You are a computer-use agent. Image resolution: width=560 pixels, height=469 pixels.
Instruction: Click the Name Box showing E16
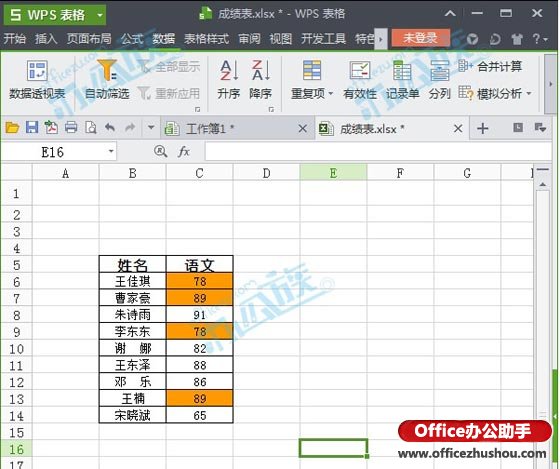[x=54, y=152]
